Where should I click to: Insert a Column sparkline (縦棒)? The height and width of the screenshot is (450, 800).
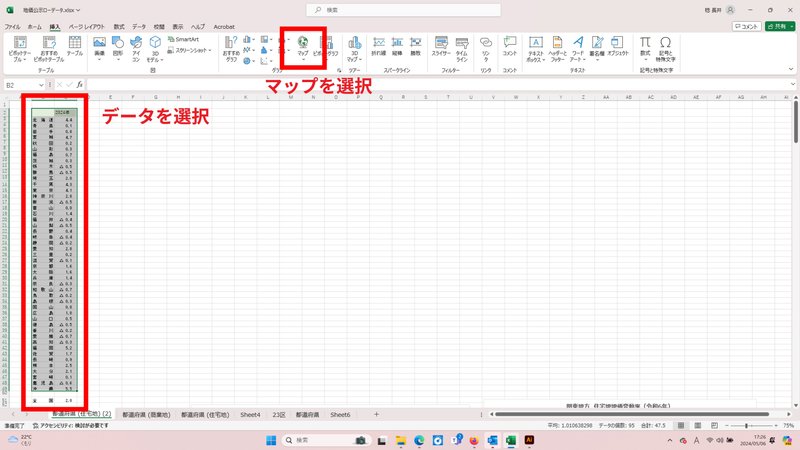click(397, 46)
